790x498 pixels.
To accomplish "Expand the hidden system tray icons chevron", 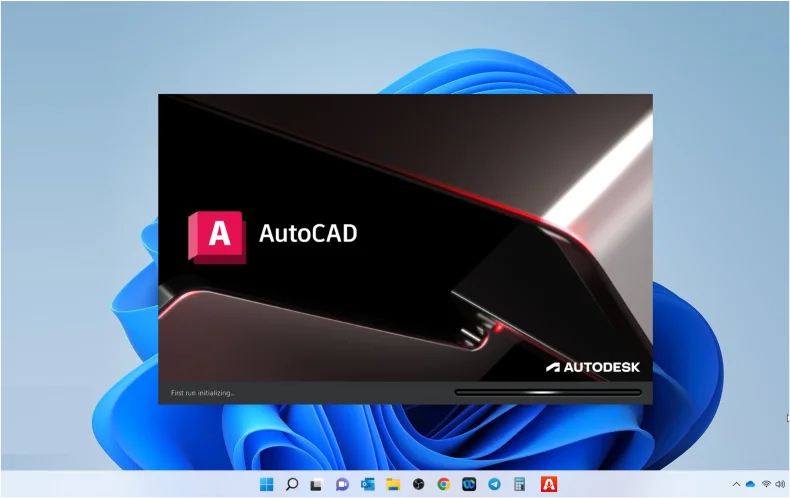I will [736, 484].
